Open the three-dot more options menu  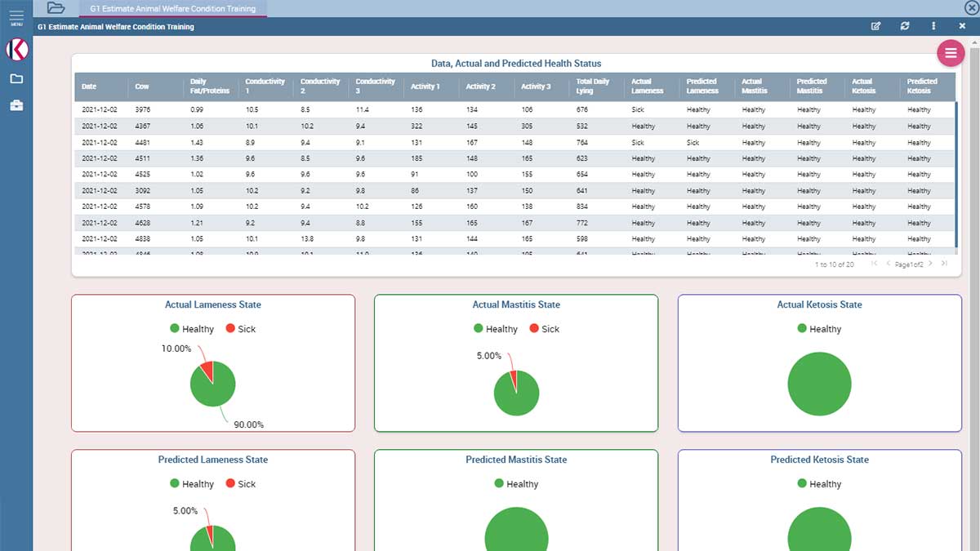click(x=933, y=26)
